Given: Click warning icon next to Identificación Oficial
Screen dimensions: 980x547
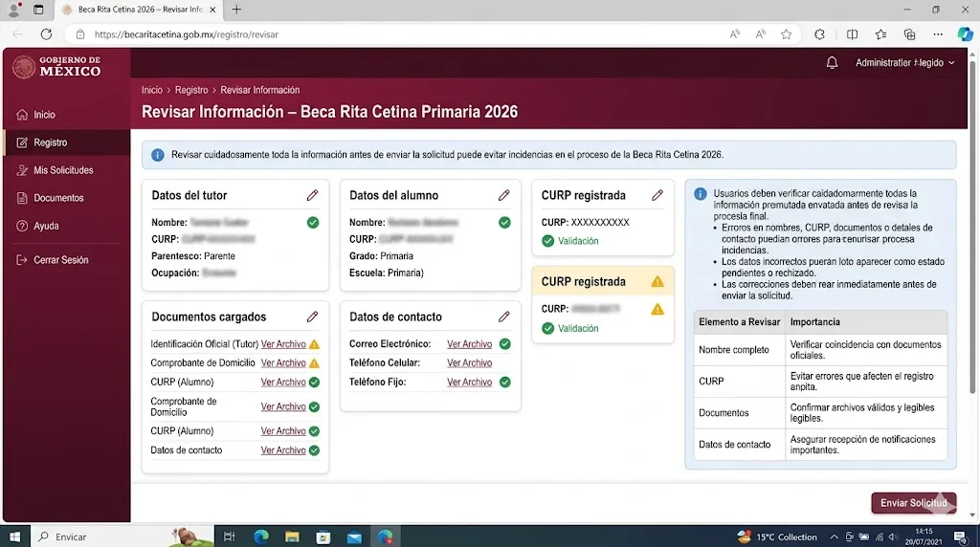Looking at the screenshot, I should tap(314, 344).
